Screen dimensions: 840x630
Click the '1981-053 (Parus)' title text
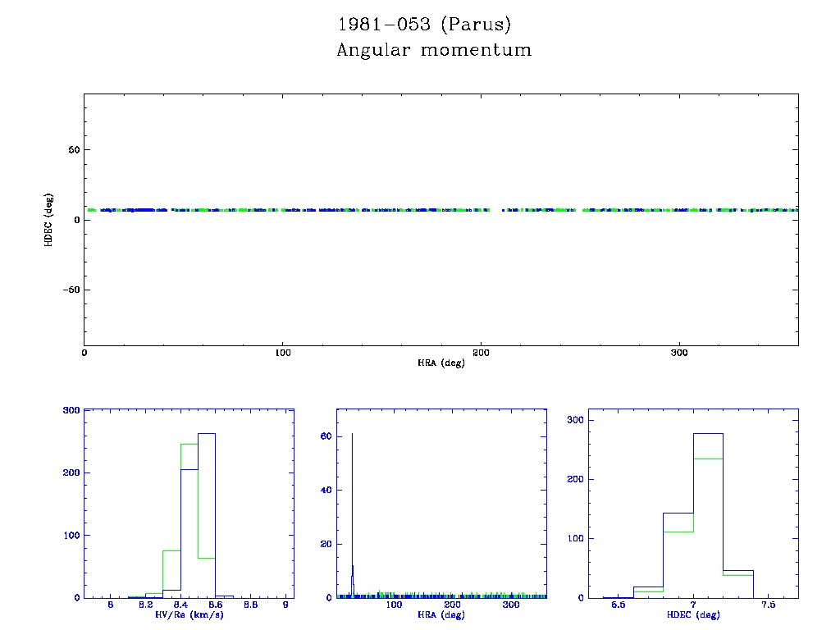click(425, 25)
